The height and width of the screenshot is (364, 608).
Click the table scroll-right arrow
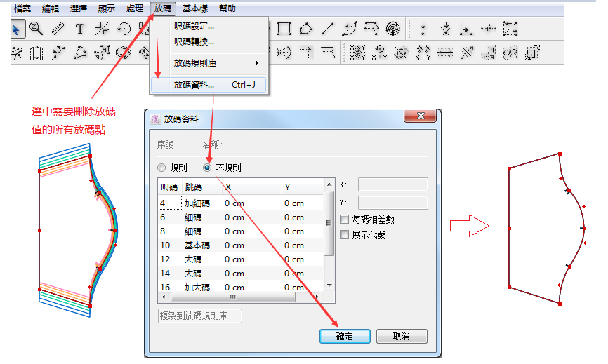[x=317, y=297]
